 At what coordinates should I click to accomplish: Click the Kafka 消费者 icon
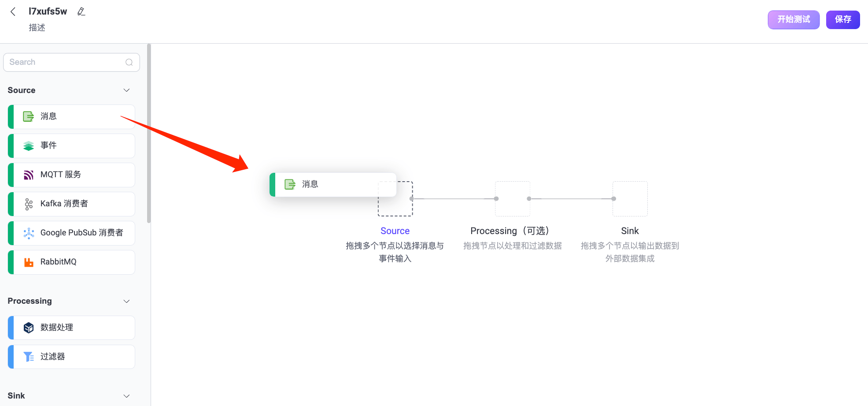[29, 204]
